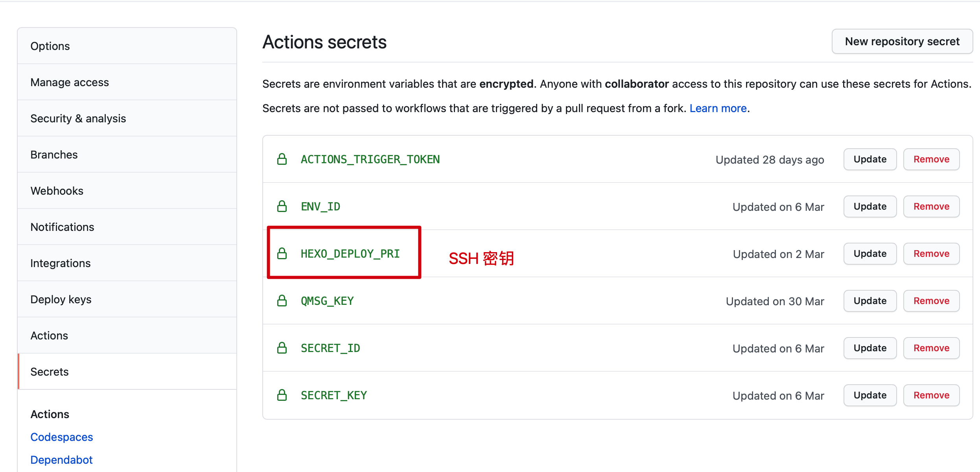Click lock icon next to ENV_ID
Screen dimensions: 980x472
(x=282, y=206)
